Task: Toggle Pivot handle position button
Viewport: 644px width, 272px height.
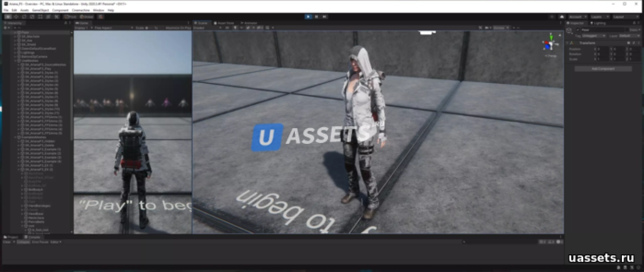Action: pyautogui.click(x=70, y=17)
